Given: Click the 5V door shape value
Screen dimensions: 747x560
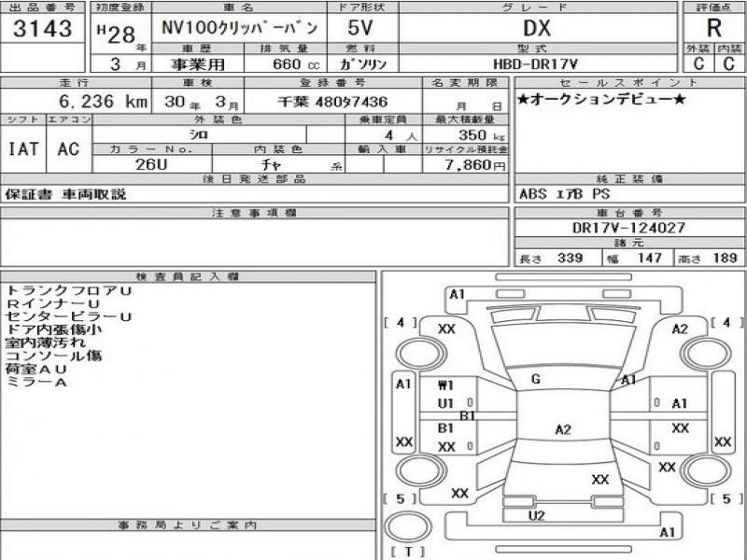Looking at the screenshot, I should coord(360,28).
